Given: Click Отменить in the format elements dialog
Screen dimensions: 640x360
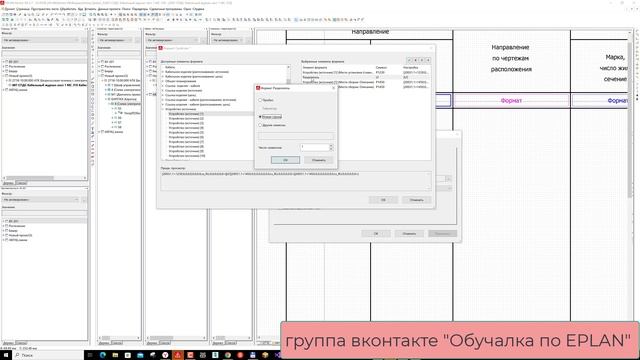Looking at the screenshot, I should (416, 200).
